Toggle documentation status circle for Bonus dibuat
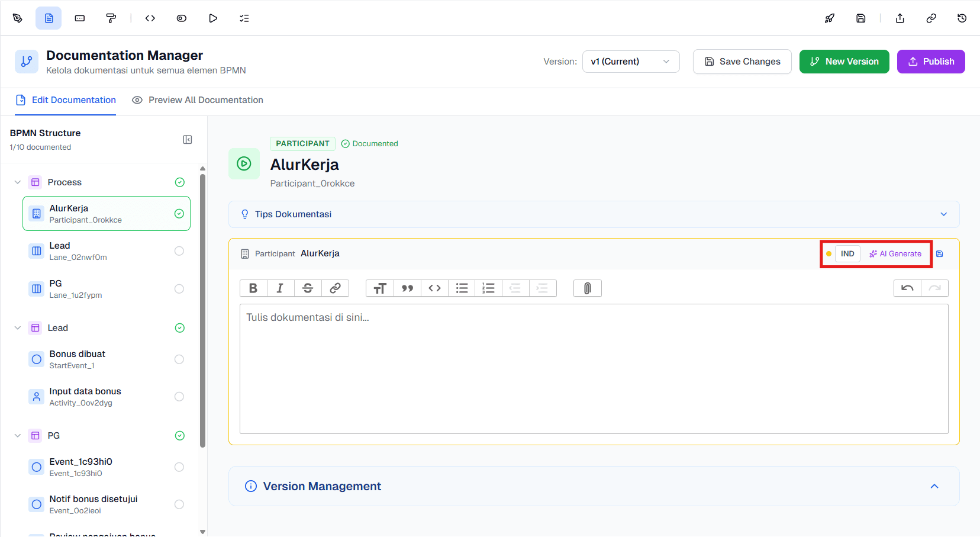 click(x=179, y=359)
